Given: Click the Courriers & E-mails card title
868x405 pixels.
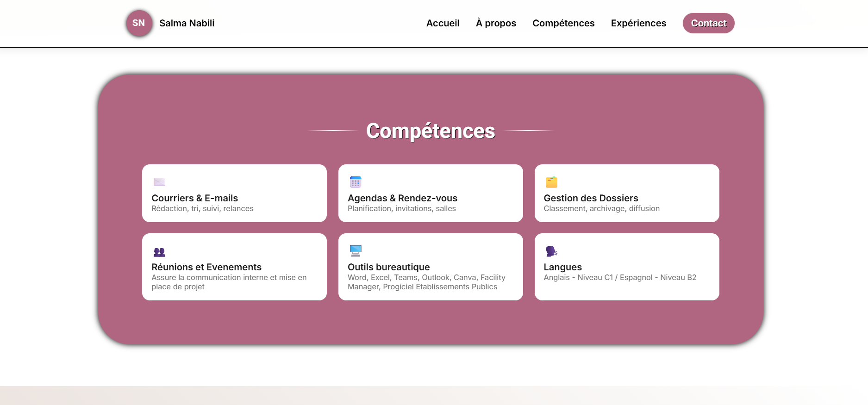Looking at the screenshot, I should 195,198.
